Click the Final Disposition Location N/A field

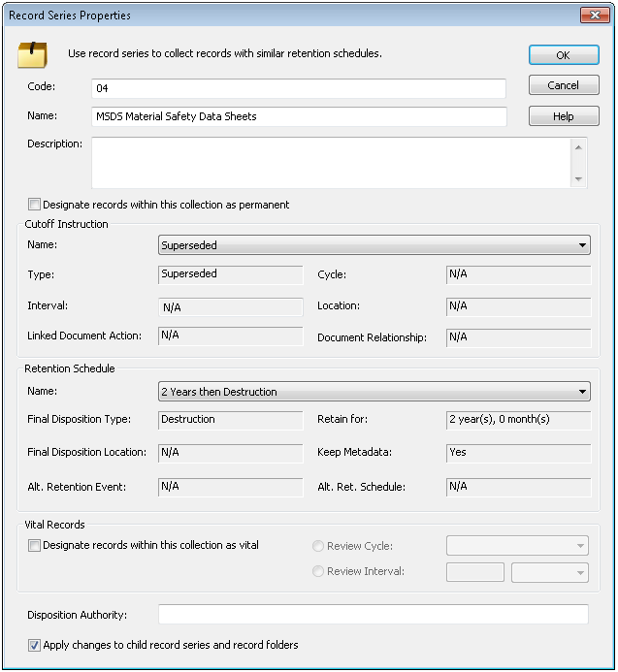pyautogui.click(x=231, y=454)
